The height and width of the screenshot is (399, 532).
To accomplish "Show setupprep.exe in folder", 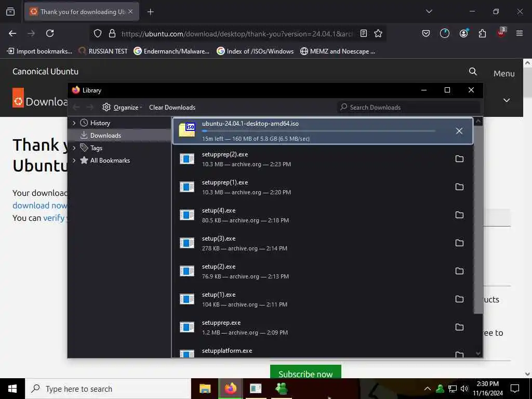I will pos(459,327).
